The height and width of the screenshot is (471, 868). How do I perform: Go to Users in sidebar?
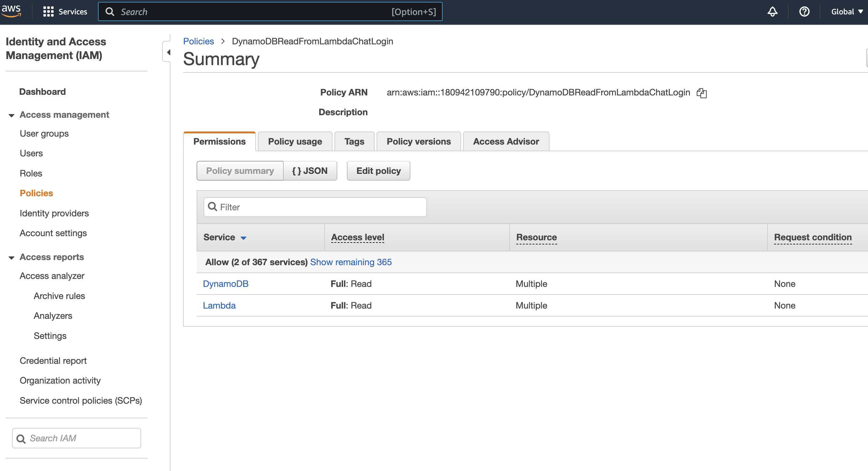tap(31, 153)
